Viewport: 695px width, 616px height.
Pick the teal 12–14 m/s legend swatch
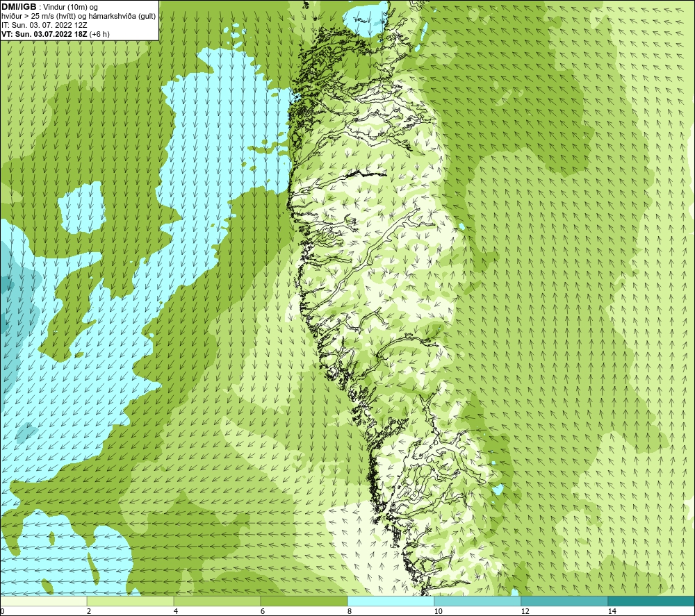coord(564,601)
